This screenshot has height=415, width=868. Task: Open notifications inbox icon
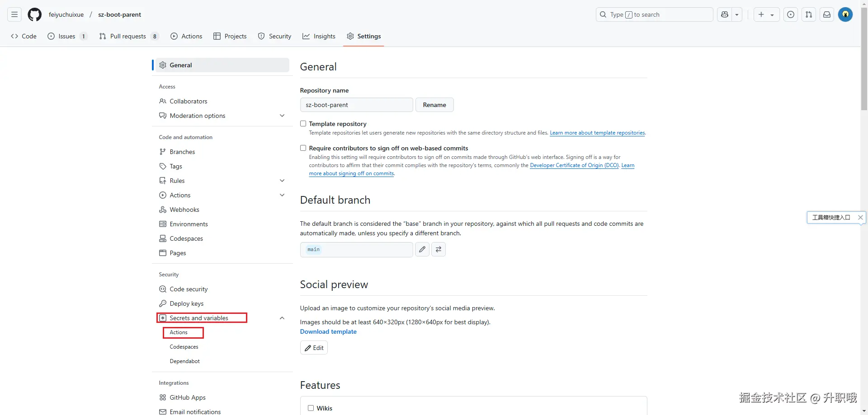pos(827,14)
